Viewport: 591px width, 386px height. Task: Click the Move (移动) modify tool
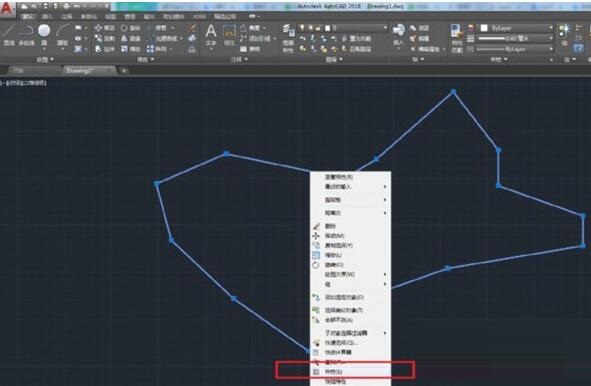coord(105,28)
